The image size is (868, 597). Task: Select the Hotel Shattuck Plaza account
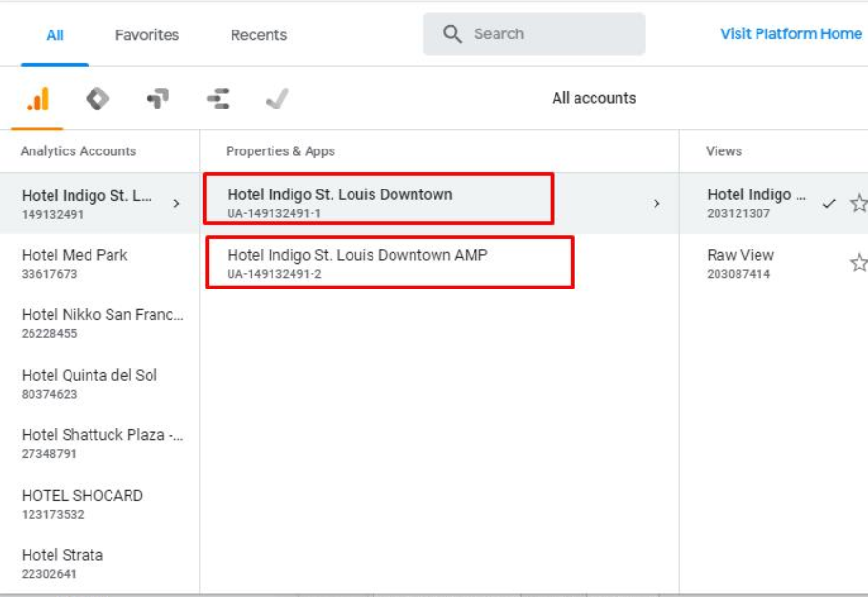pos(100,443)
